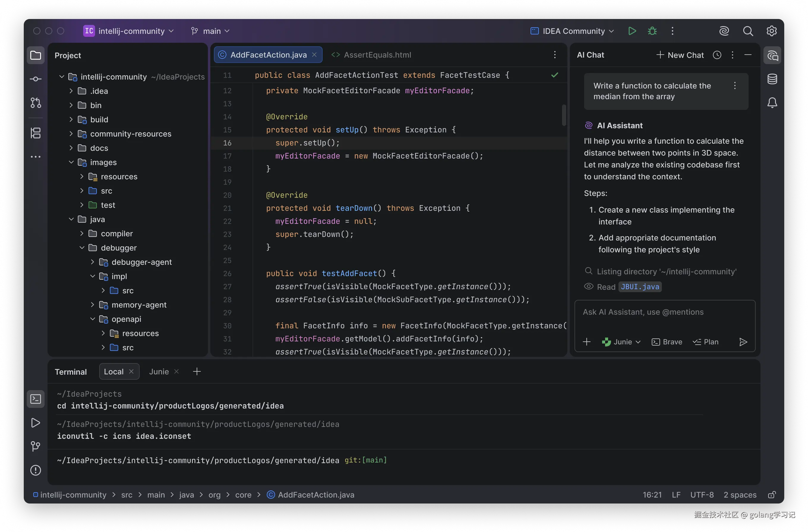This screenshot has width=808, height=532.
Task: Toggle the read-only lock in status bar
Action: coord(772,495)
